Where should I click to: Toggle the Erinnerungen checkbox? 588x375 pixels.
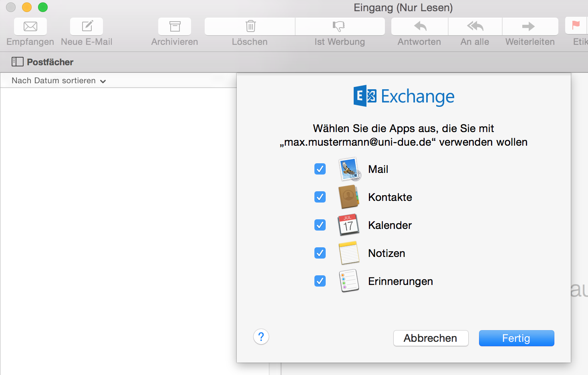[x=320, y=281]
